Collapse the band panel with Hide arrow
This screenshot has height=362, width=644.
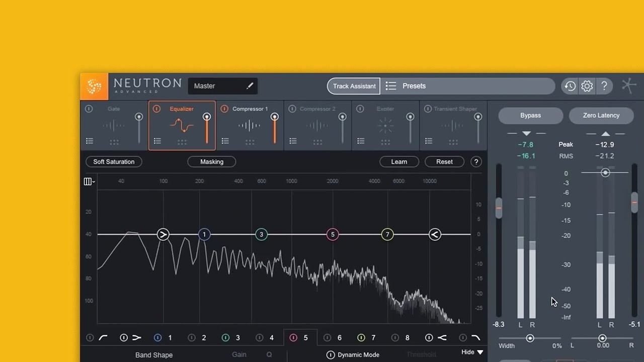point(472,352)
